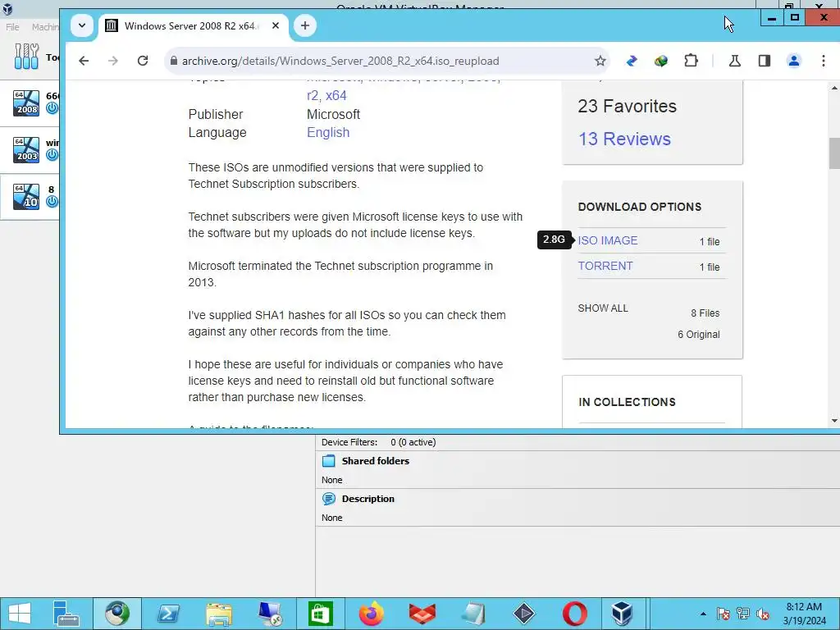Download the ISO IMAGE option
The image size is (840, 630).
[608, 240]
